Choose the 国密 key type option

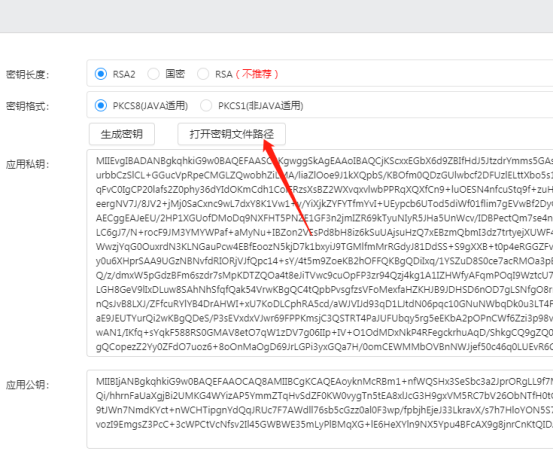pos(153,74)
